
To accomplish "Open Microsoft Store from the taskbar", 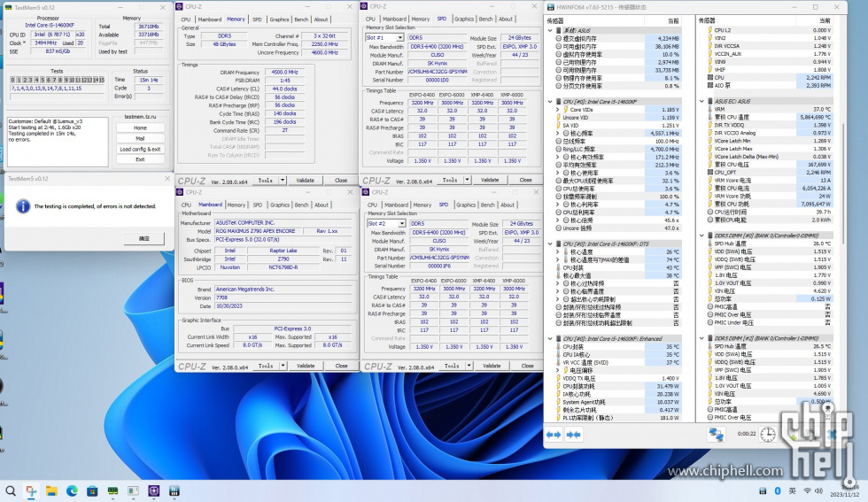I will (92, 490).
